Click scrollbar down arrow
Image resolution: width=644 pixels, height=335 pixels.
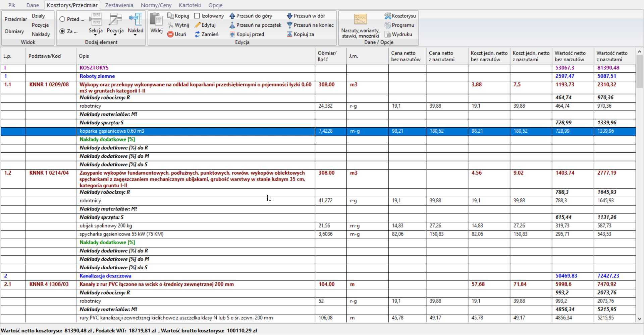pos(639,319)
